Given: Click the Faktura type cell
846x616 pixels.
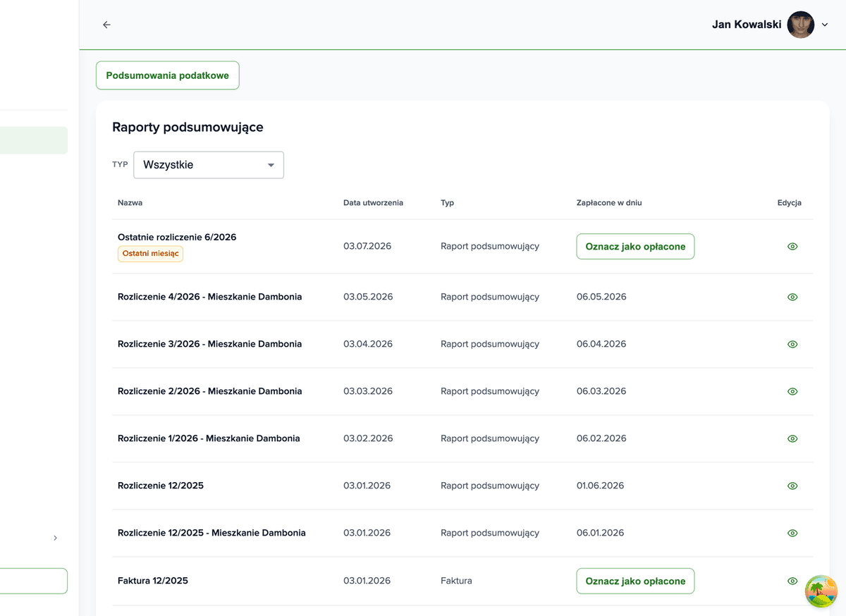Looking at the screenshot, I should (456, 581).
